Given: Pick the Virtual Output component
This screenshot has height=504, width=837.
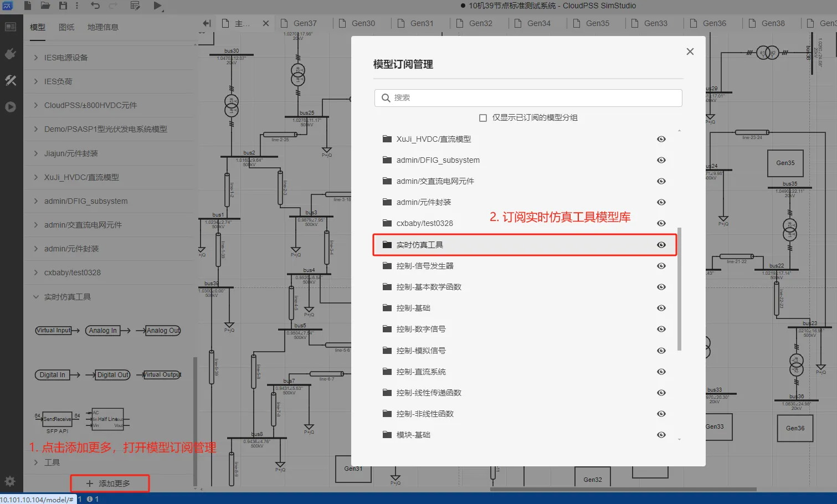Looking at the screenshot, I should coord(158,375).
